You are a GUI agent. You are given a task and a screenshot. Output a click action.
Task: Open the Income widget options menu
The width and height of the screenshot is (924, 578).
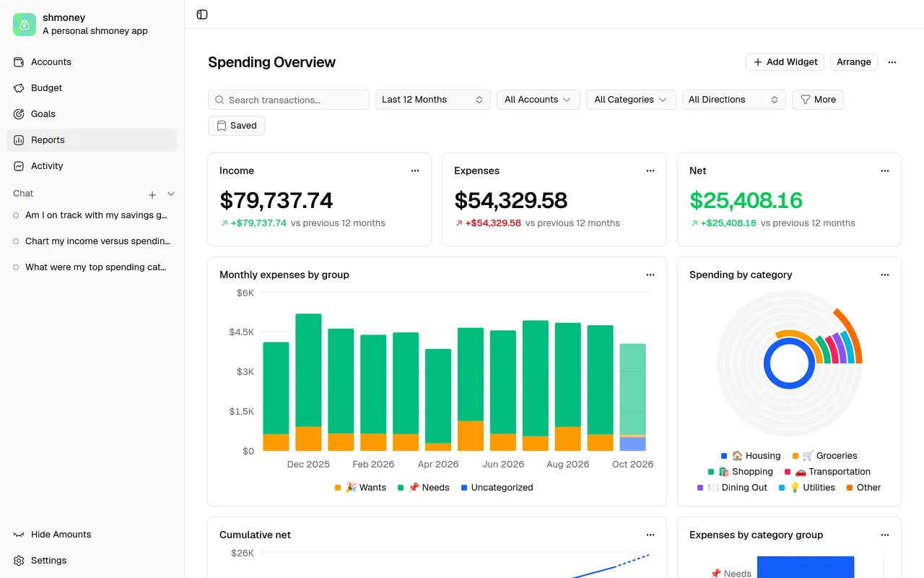click(x=415, y=171)
